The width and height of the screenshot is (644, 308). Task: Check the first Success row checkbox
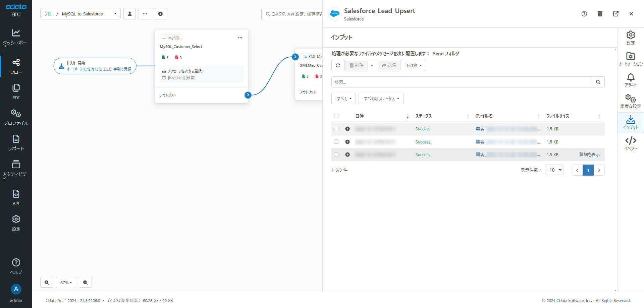pos(336,129)
